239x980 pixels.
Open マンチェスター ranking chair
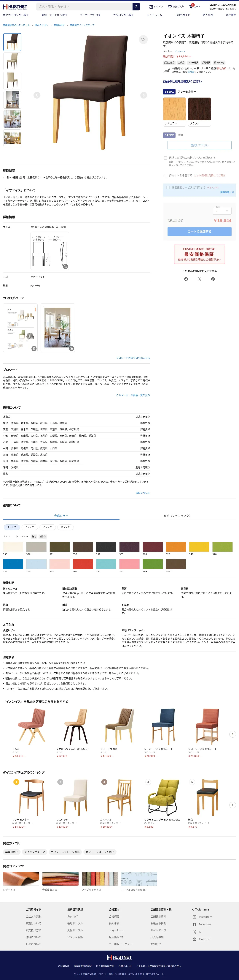click(x=32, y=804)
